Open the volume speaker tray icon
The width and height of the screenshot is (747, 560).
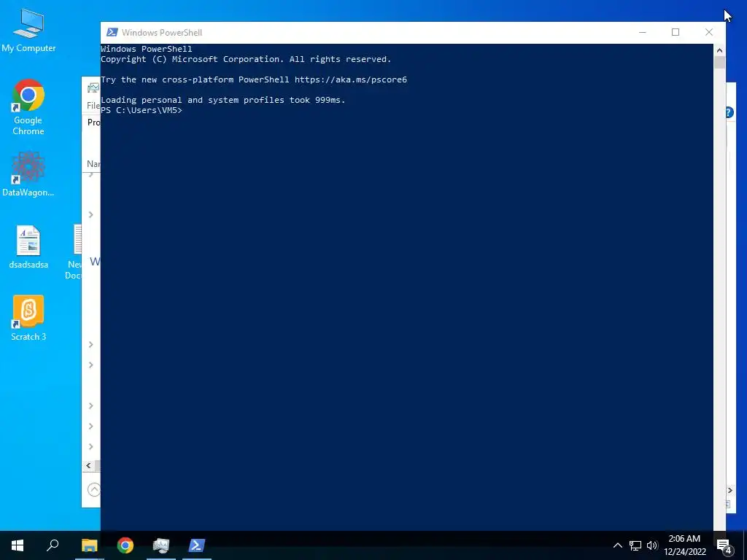coord(652,545)
